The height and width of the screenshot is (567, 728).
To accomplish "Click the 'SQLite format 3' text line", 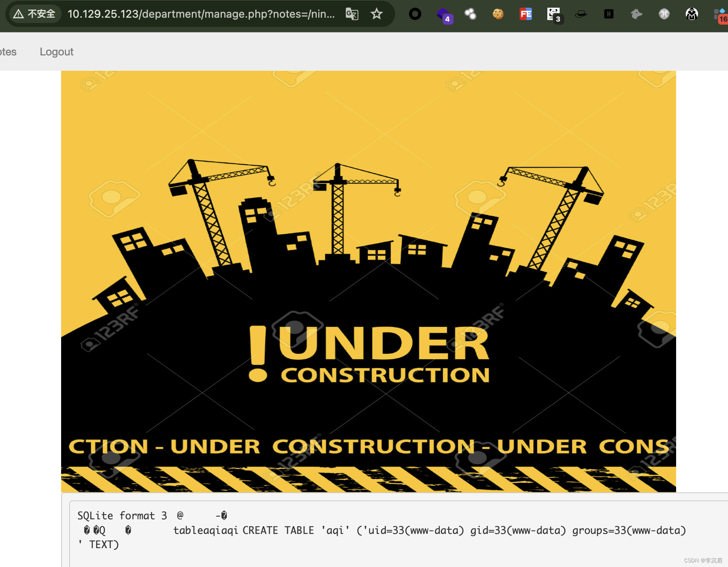I will coord(122,515).
